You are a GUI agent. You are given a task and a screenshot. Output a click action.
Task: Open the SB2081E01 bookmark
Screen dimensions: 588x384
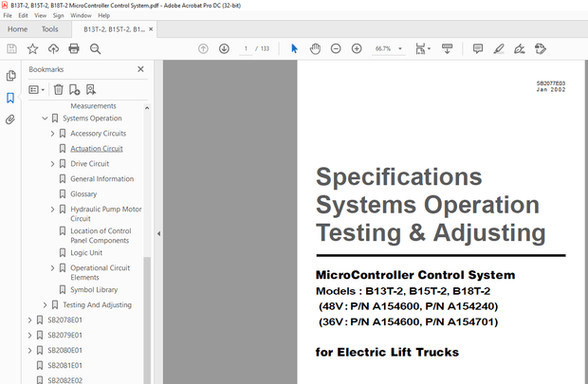pos(64,365)
